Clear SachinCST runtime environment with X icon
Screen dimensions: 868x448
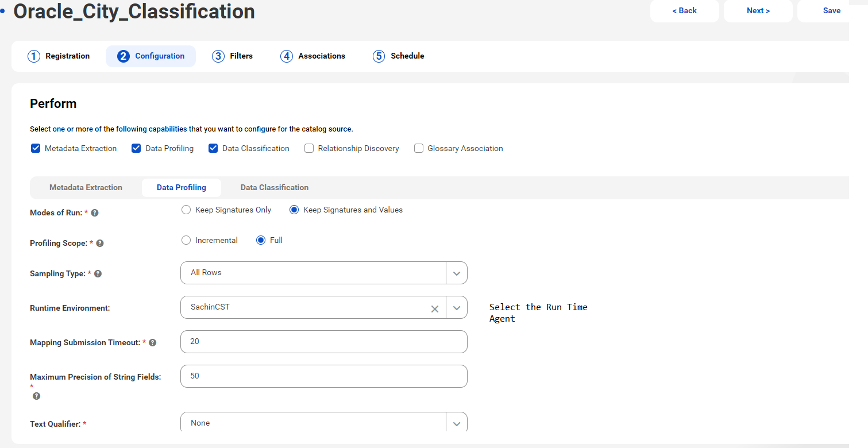tap(435, 309)
